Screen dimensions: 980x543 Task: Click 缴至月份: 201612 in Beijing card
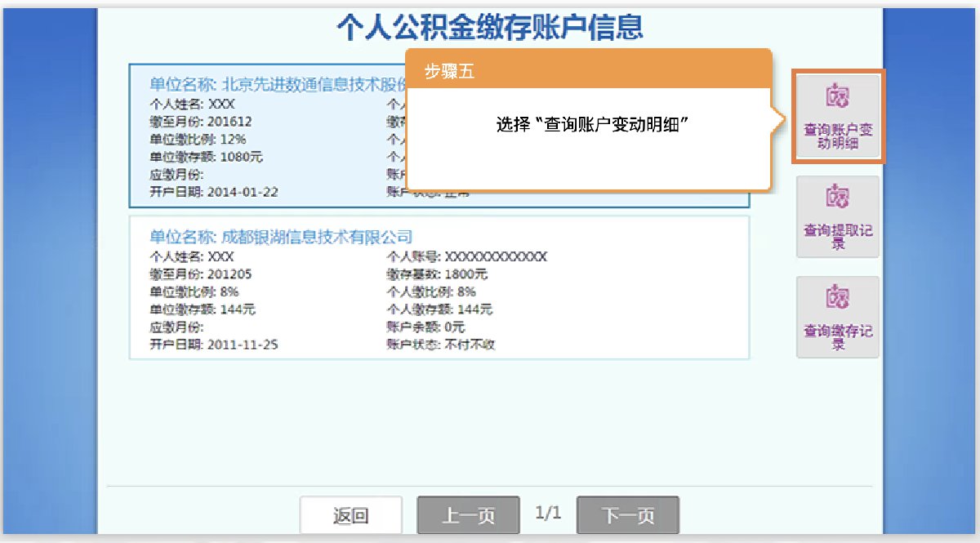201,122
